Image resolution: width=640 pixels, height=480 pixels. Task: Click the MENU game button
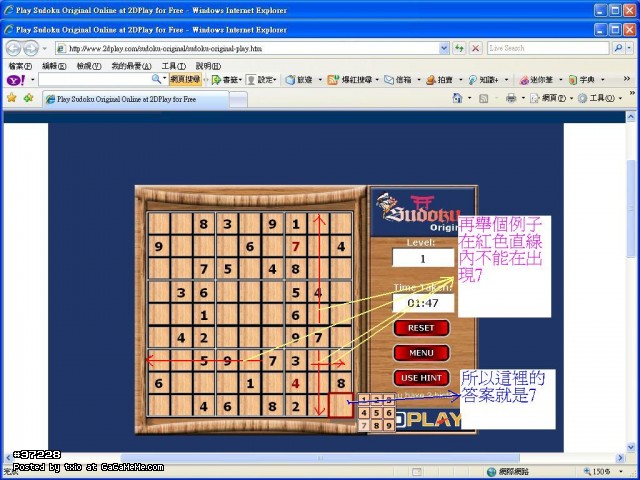(421, 353)
